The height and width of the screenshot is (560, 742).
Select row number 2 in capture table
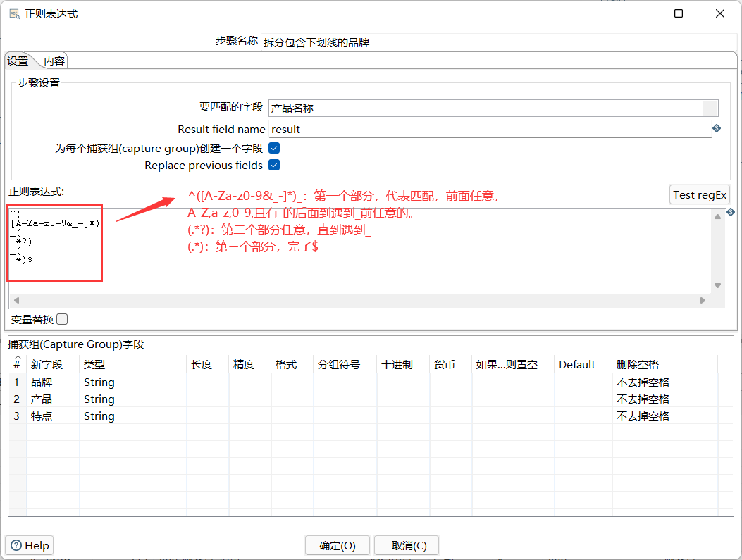click(17, 399)
